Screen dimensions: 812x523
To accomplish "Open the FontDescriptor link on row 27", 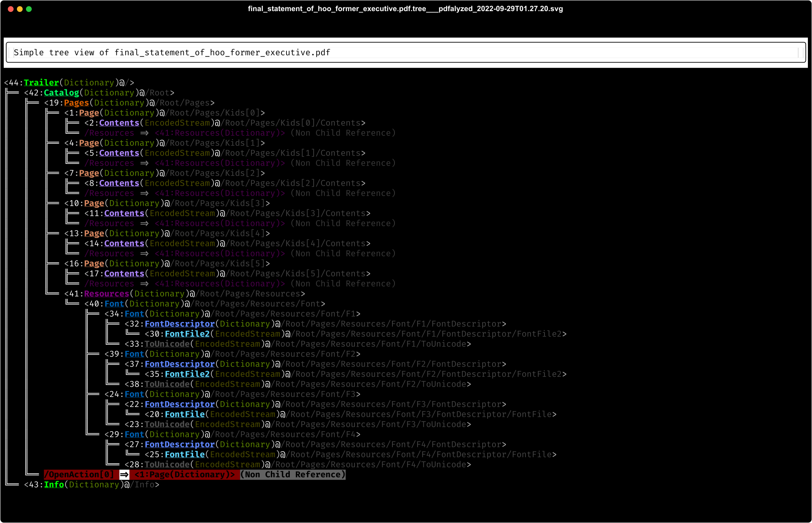I will click(x=180, y=444).
